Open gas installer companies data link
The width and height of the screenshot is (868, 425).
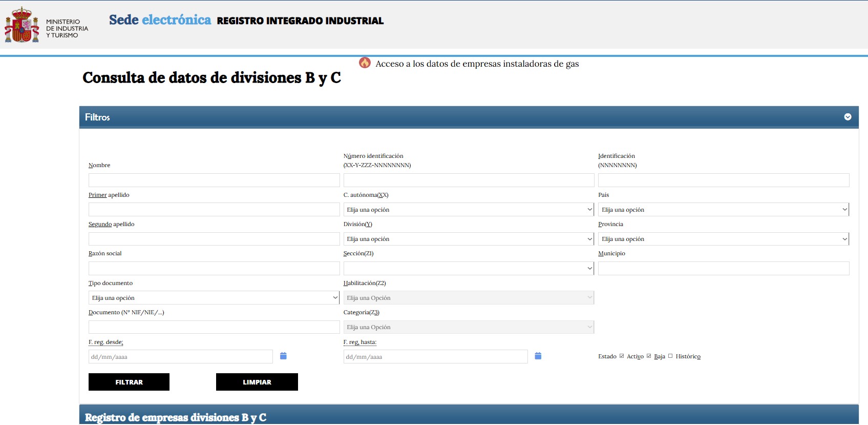(x=477, y=64)
